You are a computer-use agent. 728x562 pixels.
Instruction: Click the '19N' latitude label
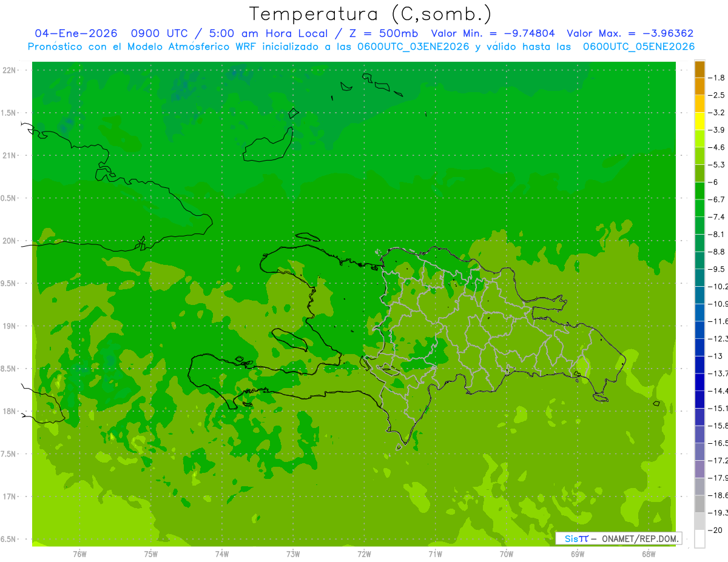pyautogui.click(x=9, y=326)
